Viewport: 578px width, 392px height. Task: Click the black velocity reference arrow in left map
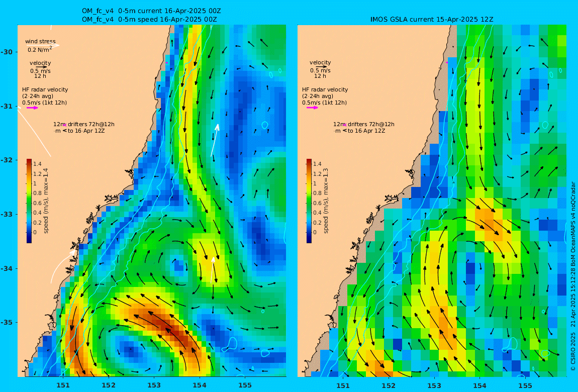click(41, 67)
